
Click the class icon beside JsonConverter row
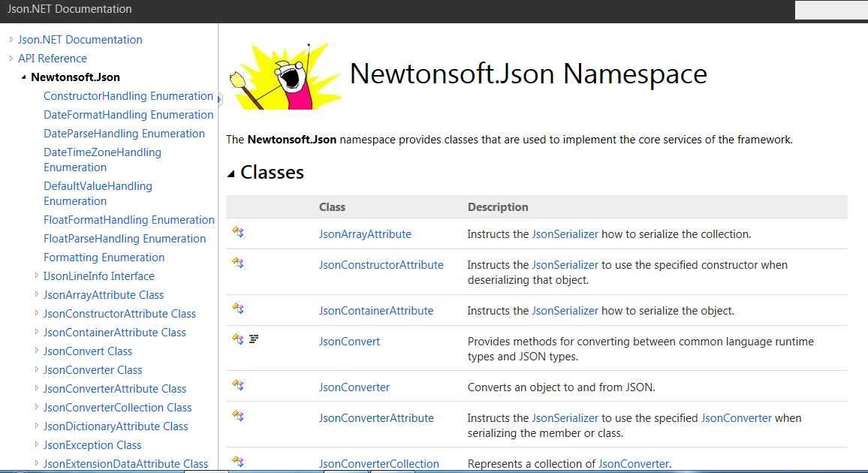238,385
